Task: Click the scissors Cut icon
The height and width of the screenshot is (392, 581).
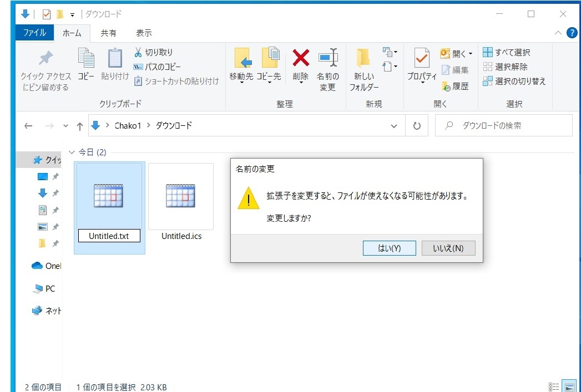Action: (x=138, y=53)
